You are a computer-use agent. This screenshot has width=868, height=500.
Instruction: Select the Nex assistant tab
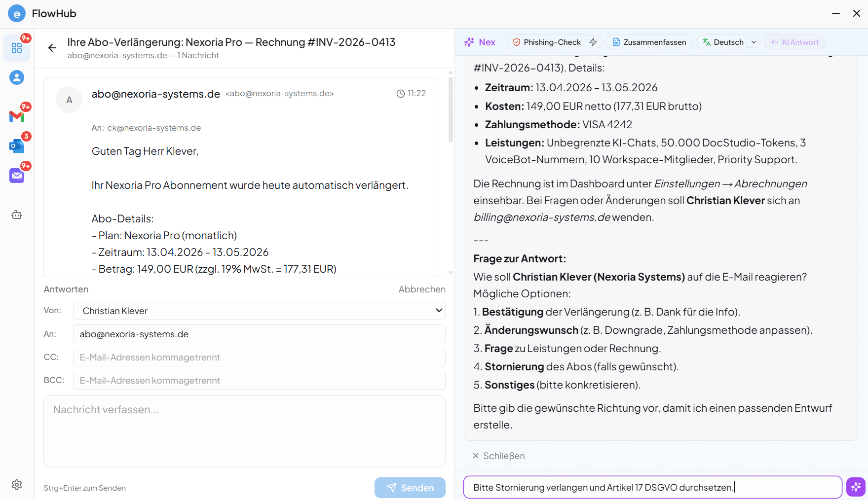tap(480, 42)
